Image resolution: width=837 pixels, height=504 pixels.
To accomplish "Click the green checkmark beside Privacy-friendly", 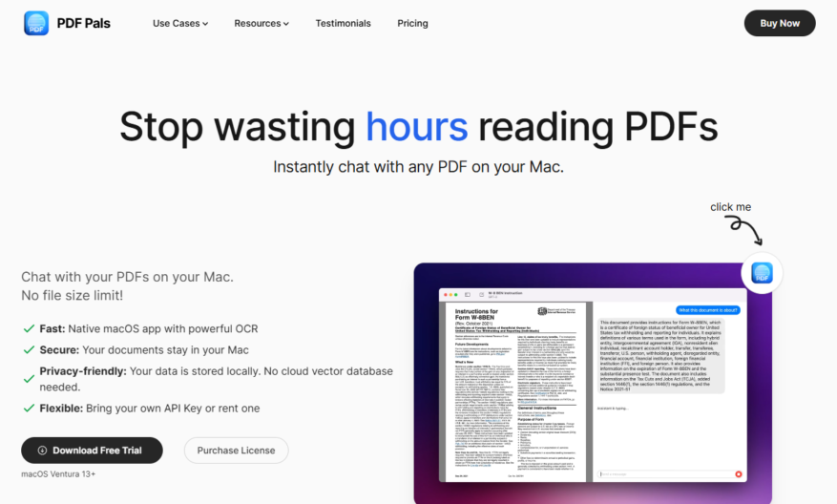I will (29, 379).
